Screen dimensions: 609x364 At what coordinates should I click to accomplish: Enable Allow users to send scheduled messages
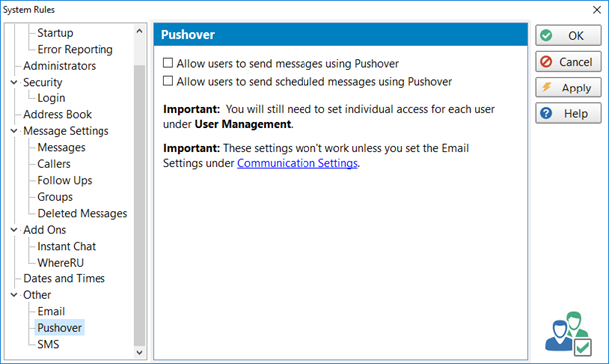tap(168, 81)
